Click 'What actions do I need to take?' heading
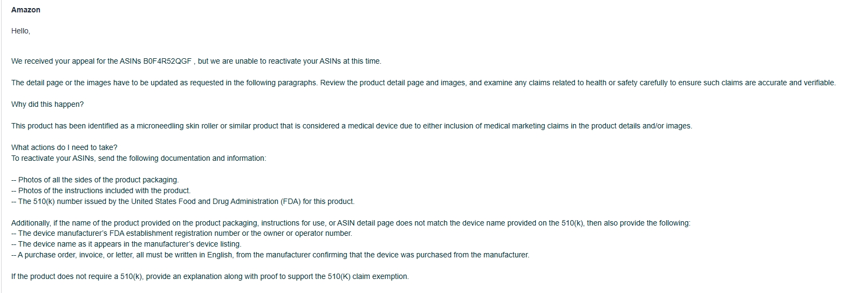Image resolution: width=868 pixels, height=293 pixels. 64,147
